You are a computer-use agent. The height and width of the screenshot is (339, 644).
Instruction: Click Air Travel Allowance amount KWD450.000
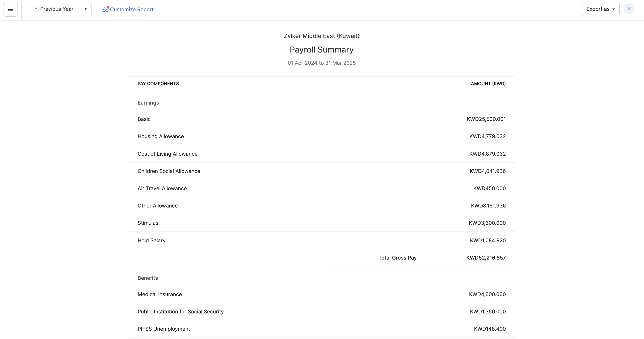coord(489,188)
